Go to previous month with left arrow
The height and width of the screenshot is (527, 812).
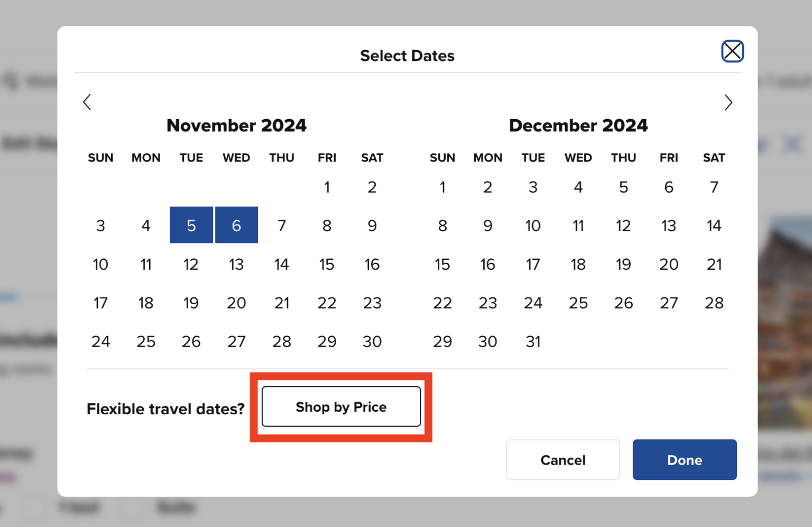(x=87, y=102)
